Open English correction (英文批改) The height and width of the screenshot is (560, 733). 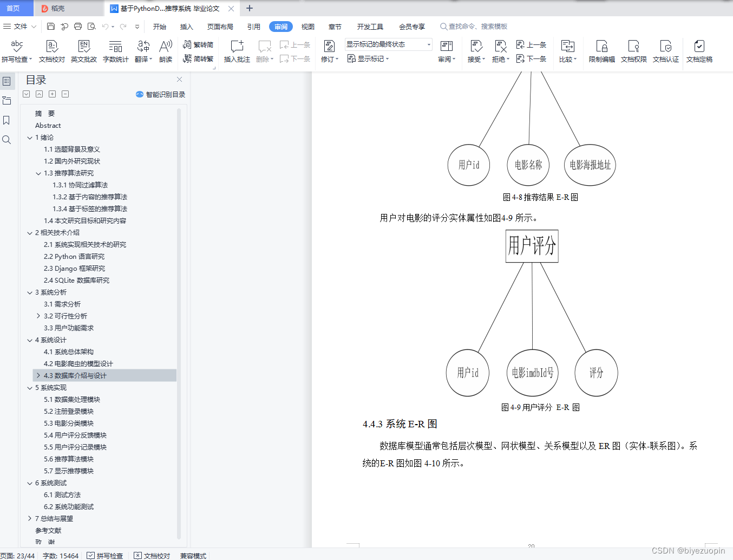[84, 51]
